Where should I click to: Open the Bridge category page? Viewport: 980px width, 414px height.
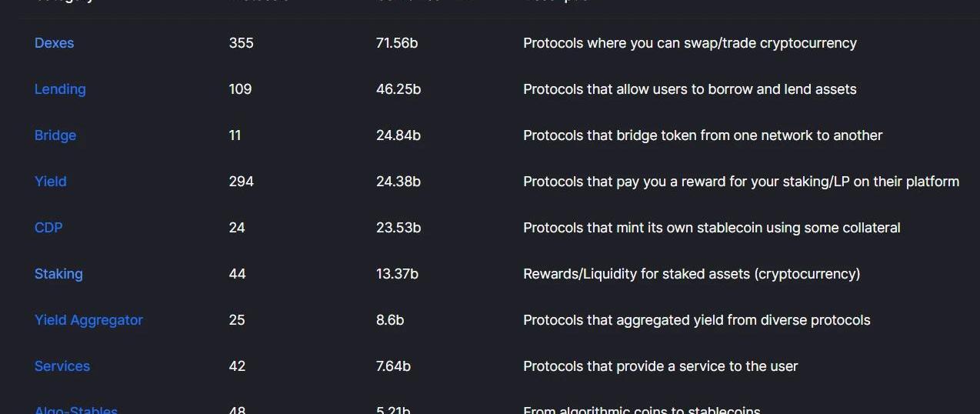click(55, 135)
